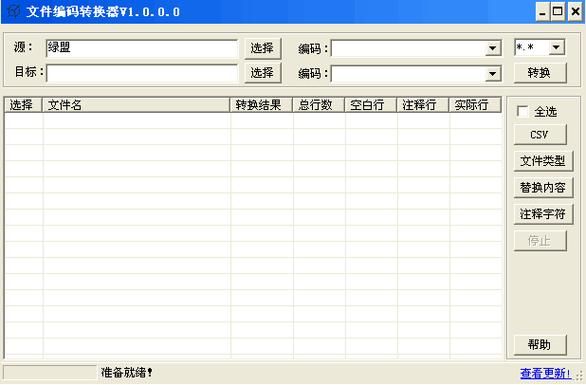The image size is (586, 385).
Task: Click the 替换内容 button
Action: [x=543, y=188]
